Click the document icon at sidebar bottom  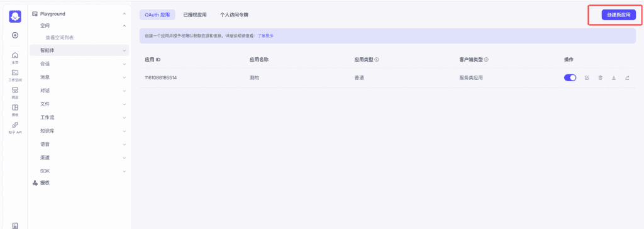15,225
